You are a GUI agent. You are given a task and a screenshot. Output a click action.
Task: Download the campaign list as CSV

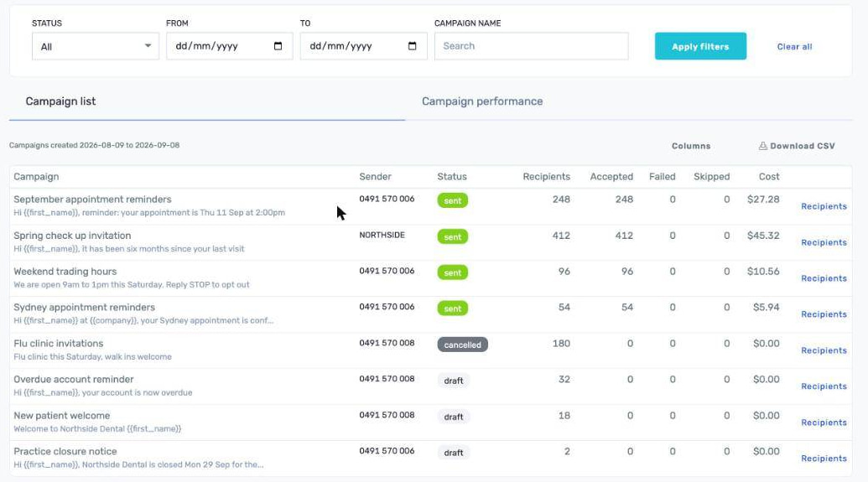[797, 146]
